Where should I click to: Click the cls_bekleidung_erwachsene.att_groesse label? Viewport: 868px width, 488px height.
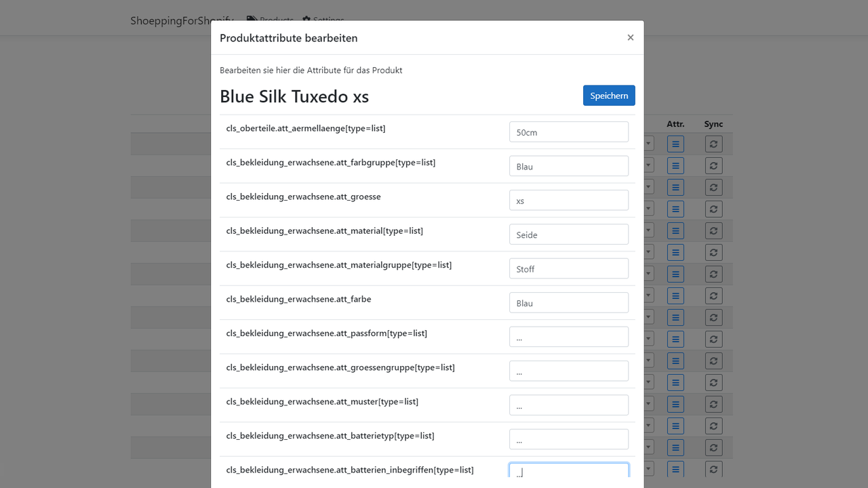(x=304, y=197)
